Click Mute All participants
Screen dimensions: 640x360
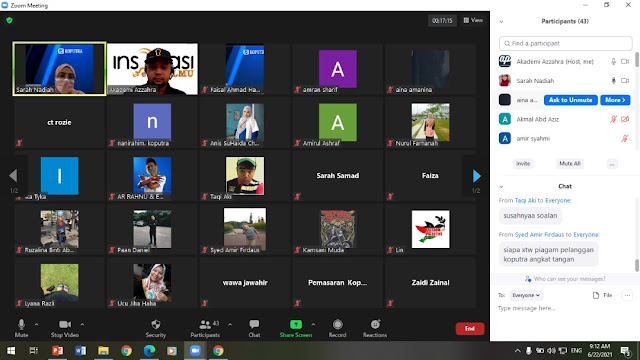[x=570, y=164]
